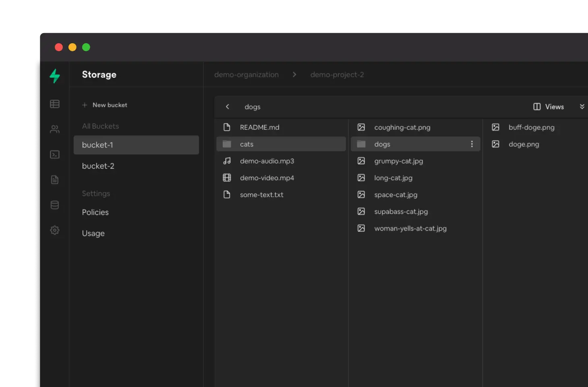Viewport: 588px width, 387px height.
Task: Open the Database sidebar icon
Action: click(x=55, y=205)
